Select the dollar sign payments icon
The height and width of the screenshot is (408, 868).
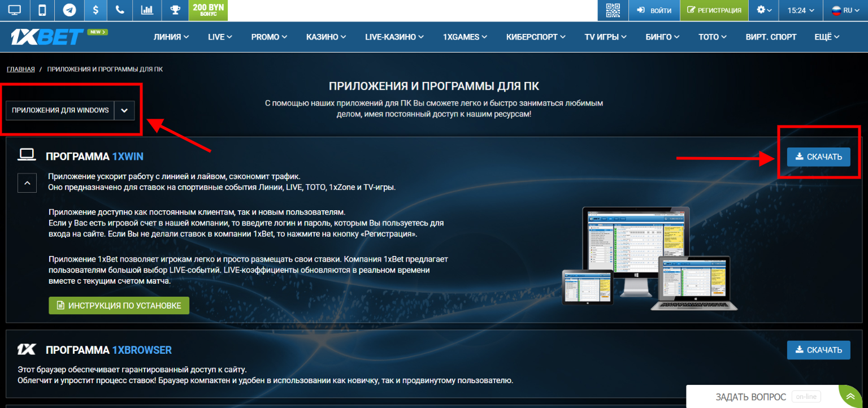pos(96,10)
